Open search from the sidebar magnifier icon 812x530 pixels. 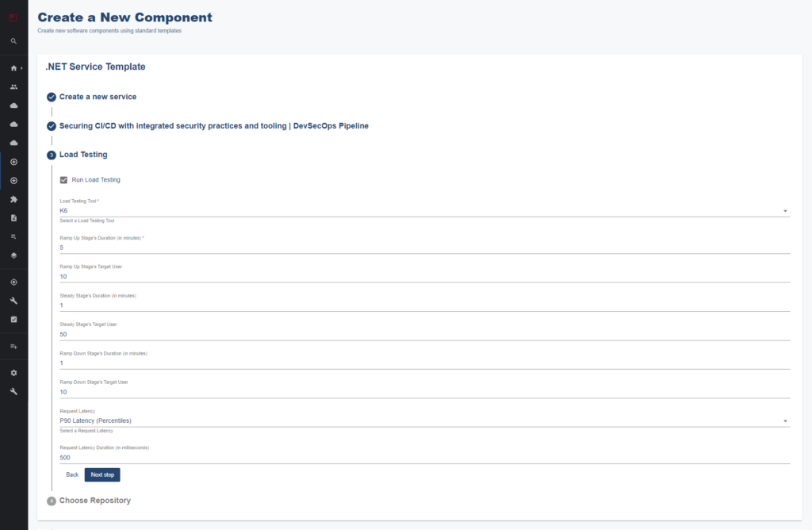pyautogui.click(x=13, y=40)
